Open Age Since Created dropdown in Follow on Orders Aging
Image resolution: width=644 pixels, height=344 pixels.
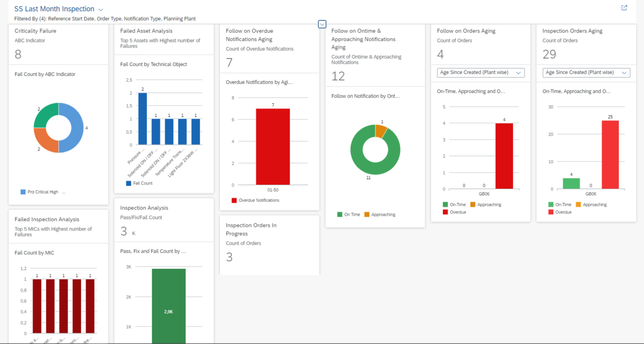[x=481, y=73]
